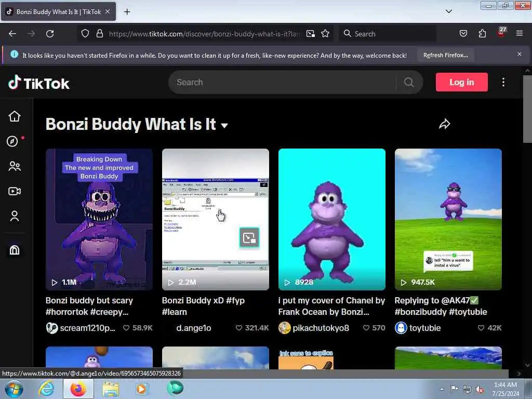Viewport: 532px width, 399px height.
Task: Click the site security padlock icon
Action: point(99,34)
